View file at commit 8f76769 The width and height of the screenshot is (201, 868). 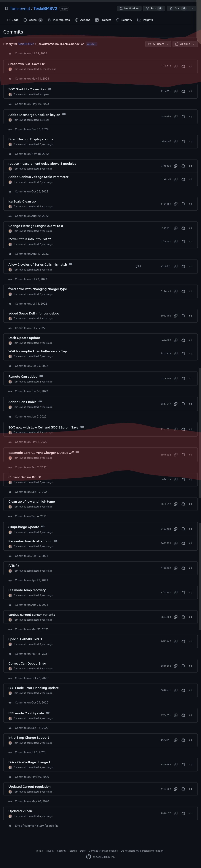183,568
